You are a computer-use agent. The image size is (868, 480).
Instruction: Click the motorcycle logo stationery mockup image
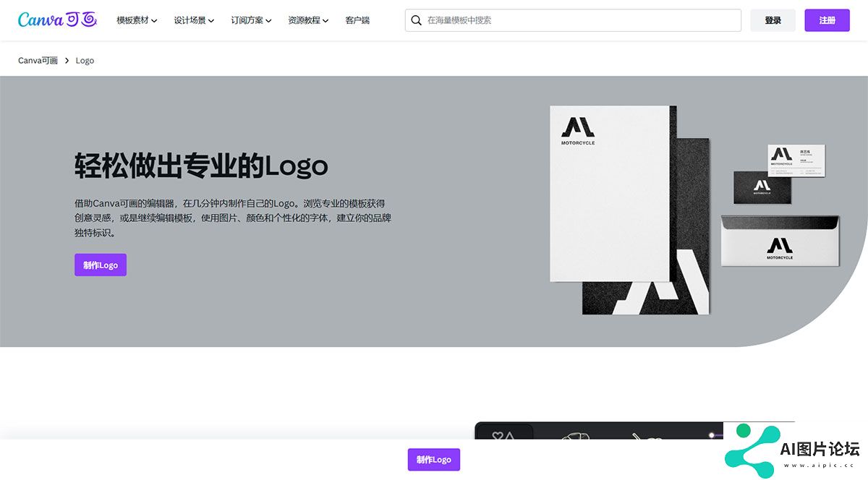[x=694, y=210]
